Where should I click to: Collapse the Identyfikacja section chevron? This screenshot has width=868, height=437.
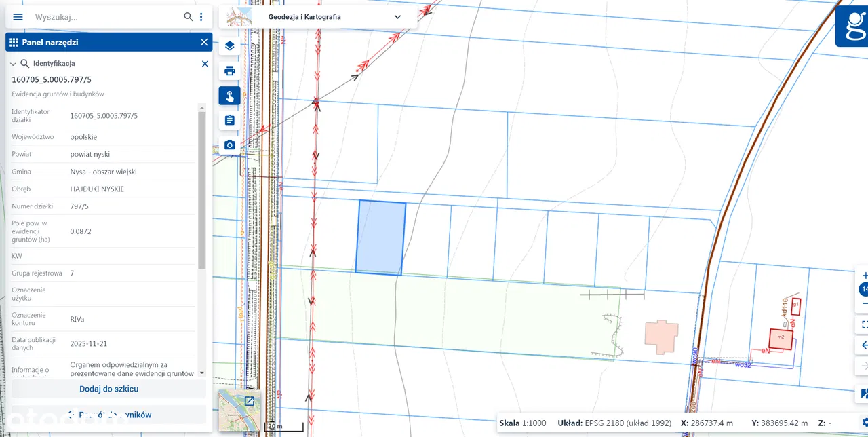pyautogui.click(x=13, y=64)
